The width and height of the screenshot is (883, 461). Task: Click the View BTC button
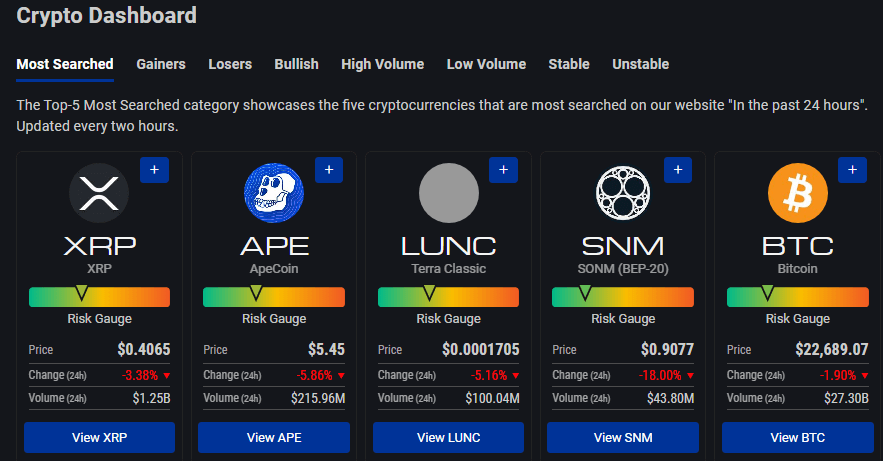(797, 437)
